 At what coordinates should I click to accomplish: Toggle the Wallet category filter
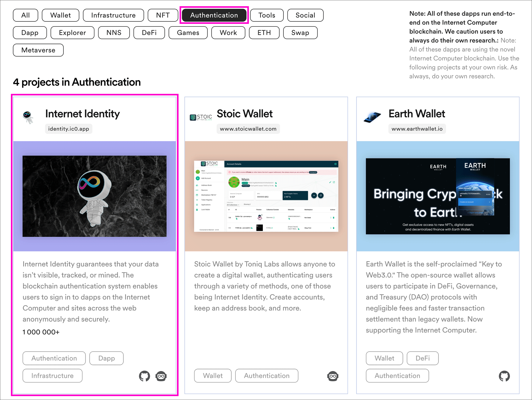point(60,15)
